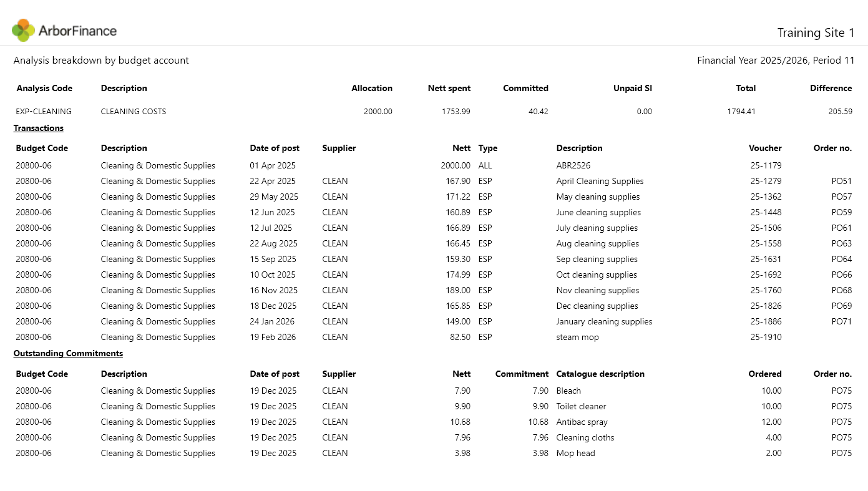Click order number PO61
This screenshot has height=491, width=868.
tap(842, 228)
